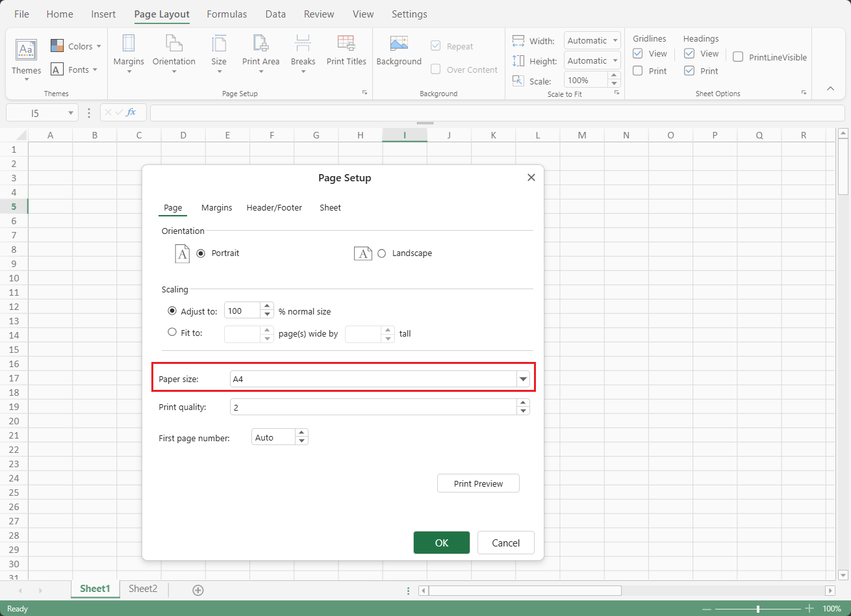Open the Width Automatic dropdown
The height and width of the screenshot is (616, 851).
[615, 41]
